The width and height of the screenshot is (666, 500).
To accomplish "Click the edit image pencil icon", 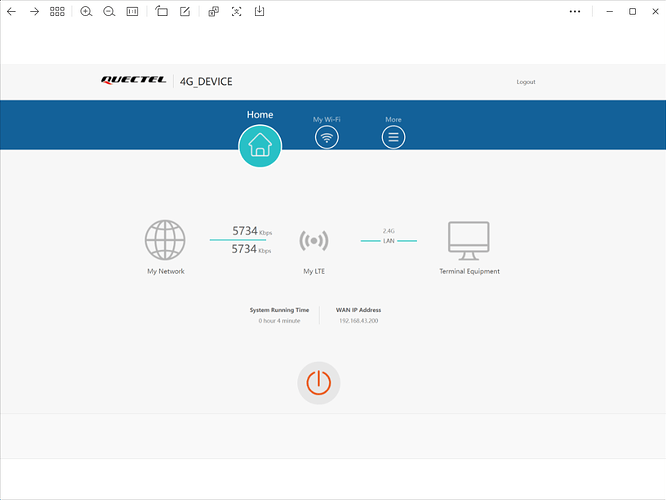I will point(185,11).
